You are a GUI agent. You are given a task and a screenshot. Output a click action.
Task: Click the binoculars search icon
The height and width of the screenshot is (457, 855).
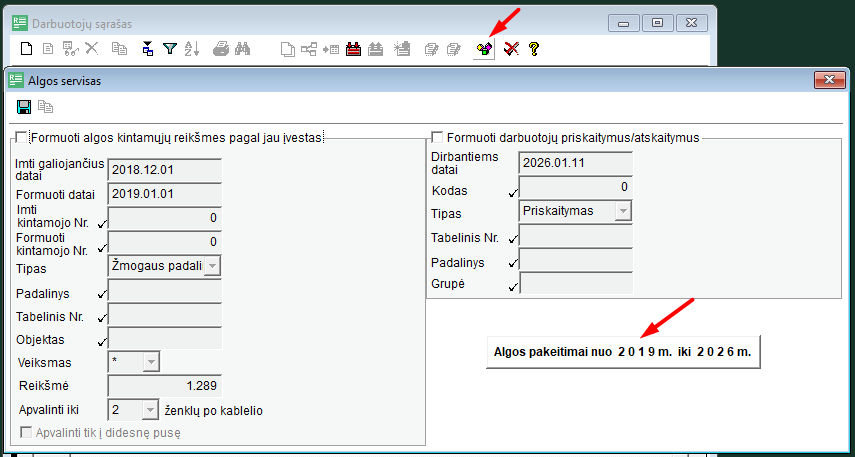click(x=242, y=48)
